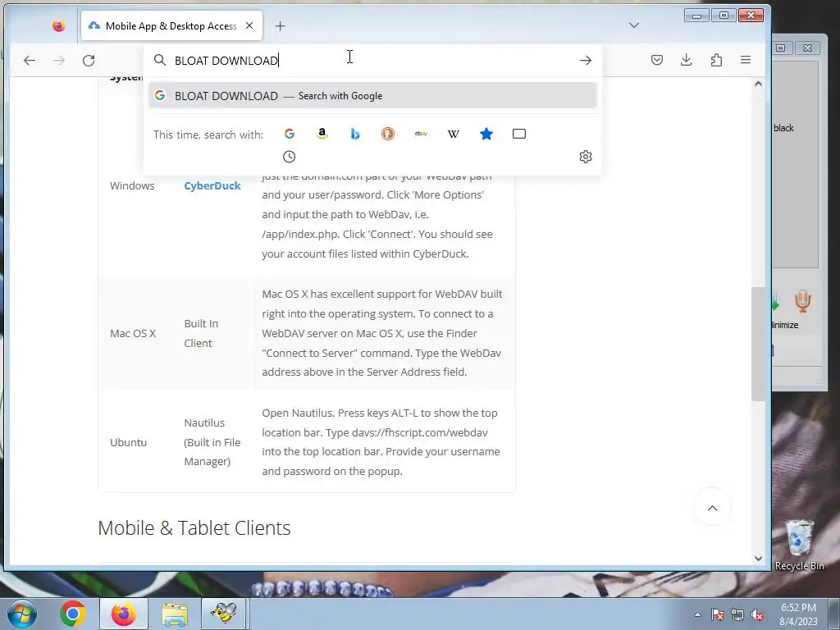This screenshot has height=630, width=840.
Task: Click the Mobile & Tablet Clients heading
Action: [194, 528]
